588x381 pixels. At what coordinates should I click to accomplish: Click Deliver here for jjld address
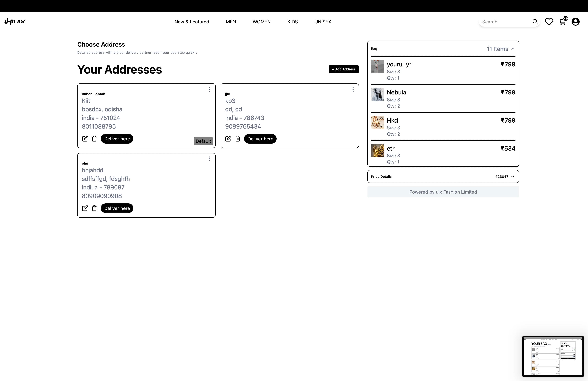(260, 139)
